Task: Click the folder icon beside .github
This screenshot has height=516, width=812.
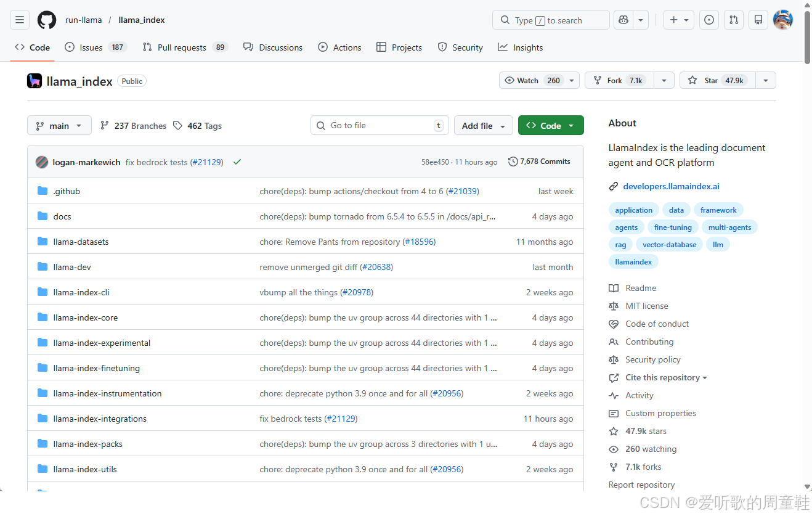Action: 43,191
